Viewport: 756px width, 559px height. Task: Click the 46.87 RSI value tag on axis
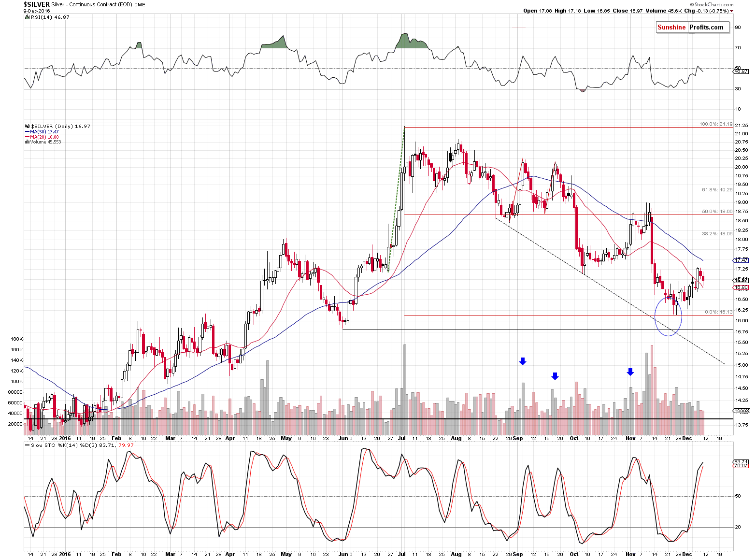pyautogui.click(x=741, y=72)
